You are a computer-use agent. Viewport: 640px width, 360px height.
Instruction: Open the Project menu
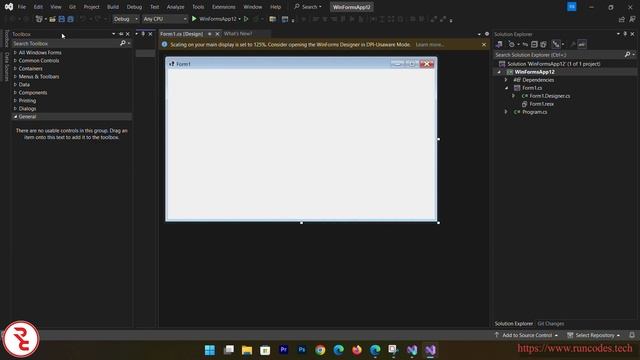click(x=91, y=7)
